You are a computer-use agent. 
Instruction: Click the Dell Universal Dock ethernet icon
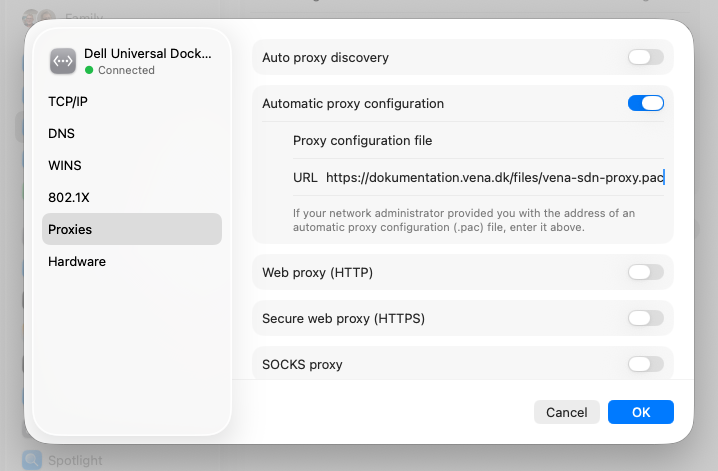coord(63,61)
